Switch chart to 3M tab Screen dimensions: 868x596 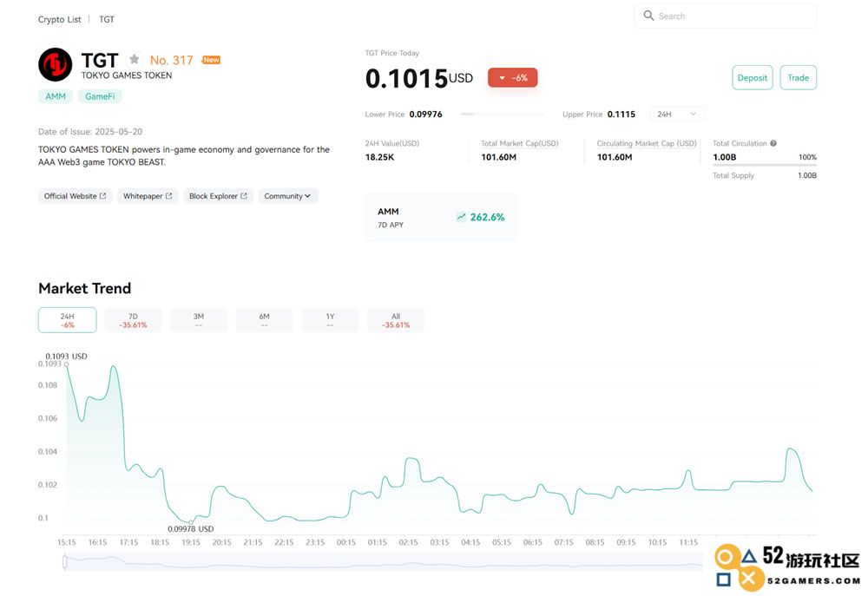point(199,320)
